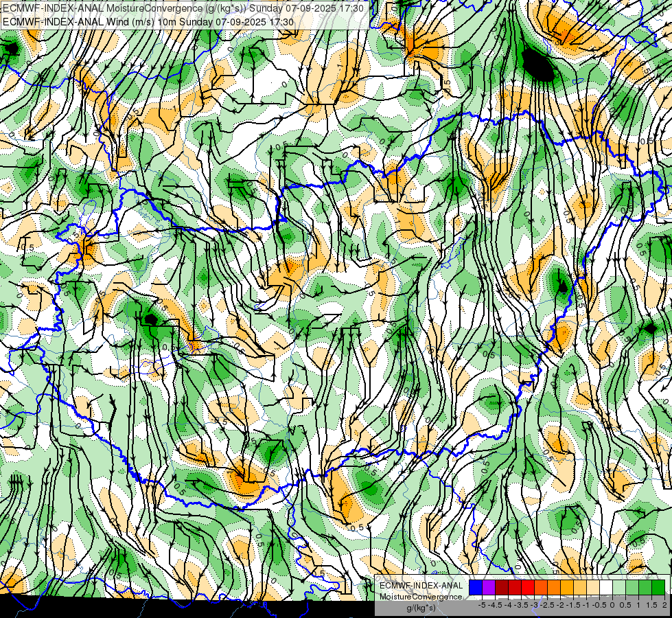Screen dimensions: 672x618
Task: Click the 'Wind (m/s) 10m' title line
Action: point(148,21)
